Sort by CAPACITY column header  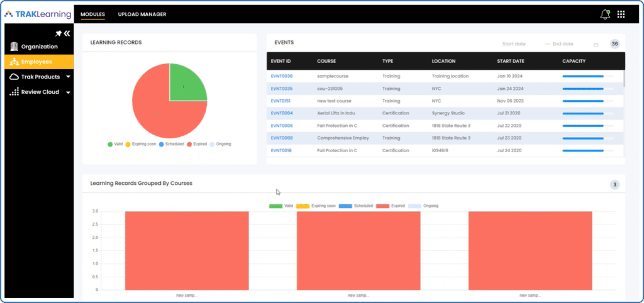[x=574, y=61]
